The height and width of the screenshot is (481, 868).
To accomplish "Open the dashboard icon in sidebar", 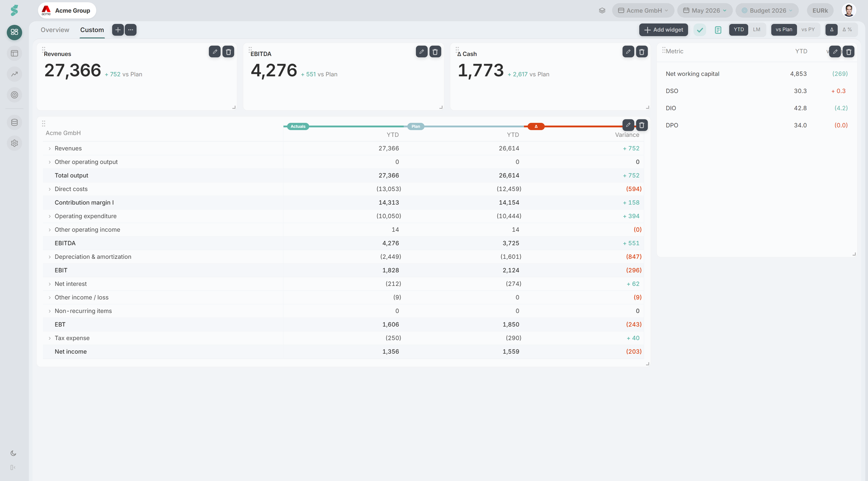I will (x=14, y=32).
